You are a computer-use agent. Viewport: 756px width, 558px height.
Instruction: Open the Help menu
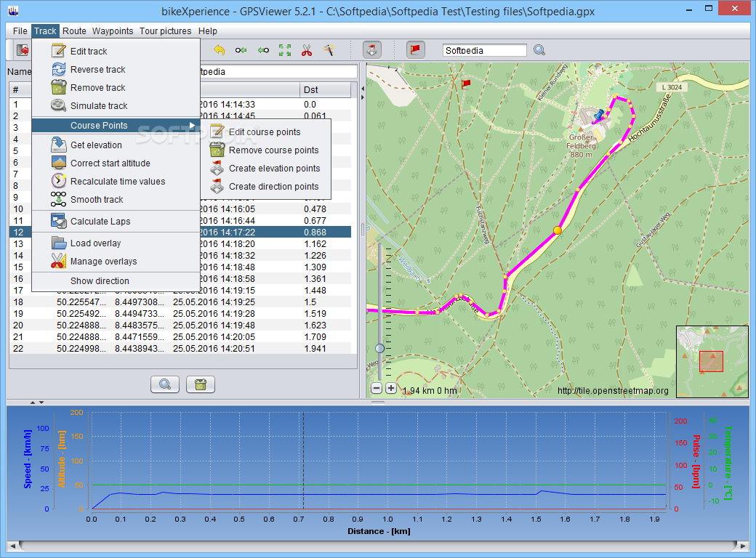pos(208,31)
